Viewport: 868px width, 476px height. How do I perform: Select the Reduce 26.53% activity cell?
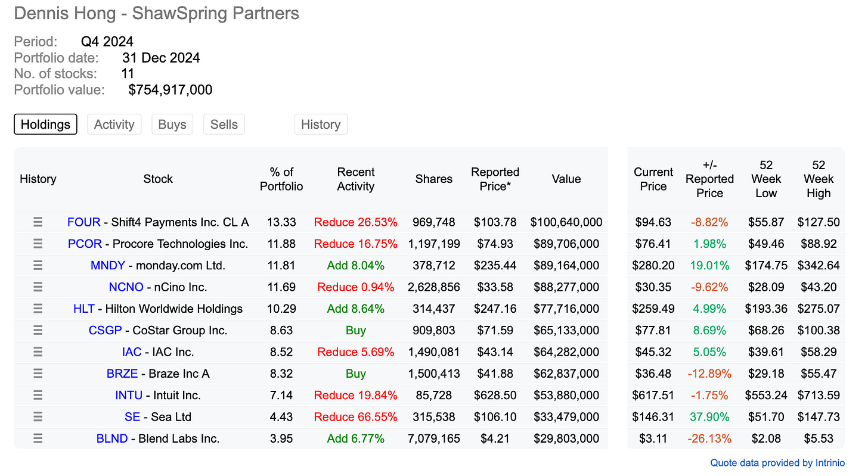(356, 222)
